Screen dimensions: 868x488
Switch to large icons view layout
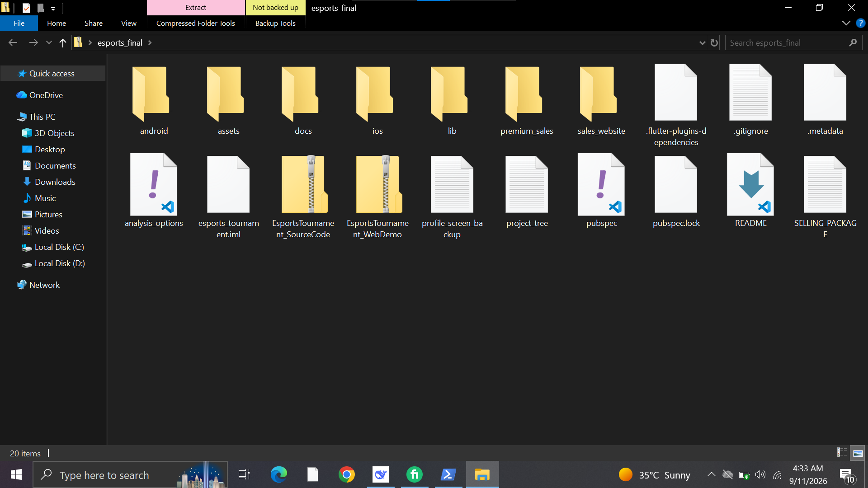pyautogui.click(x=858, y=453)
